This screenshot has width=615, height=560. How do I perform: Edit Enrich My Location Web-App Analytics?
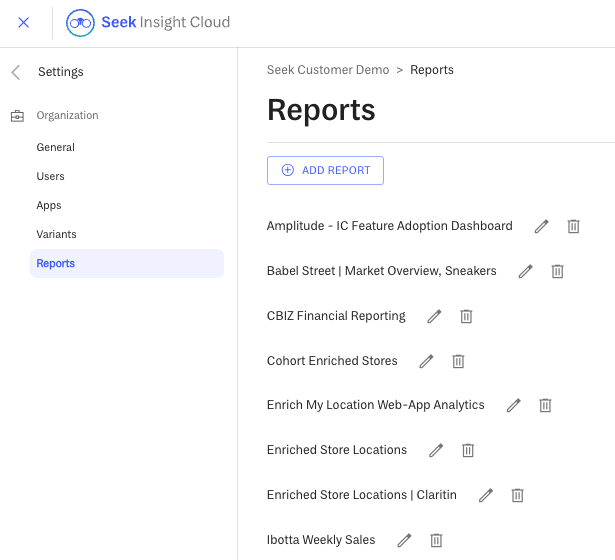point(513,405)
